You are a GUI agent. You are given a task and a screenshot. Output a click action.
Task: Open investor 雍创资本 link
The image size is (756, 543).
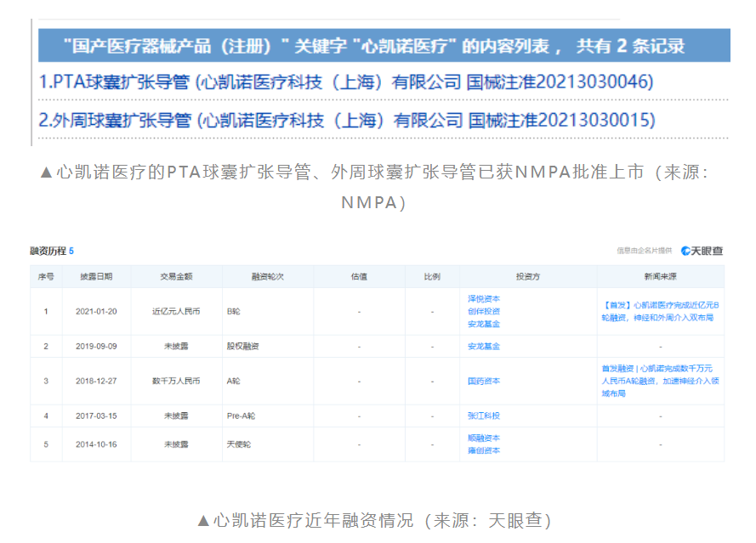(484, 450)
